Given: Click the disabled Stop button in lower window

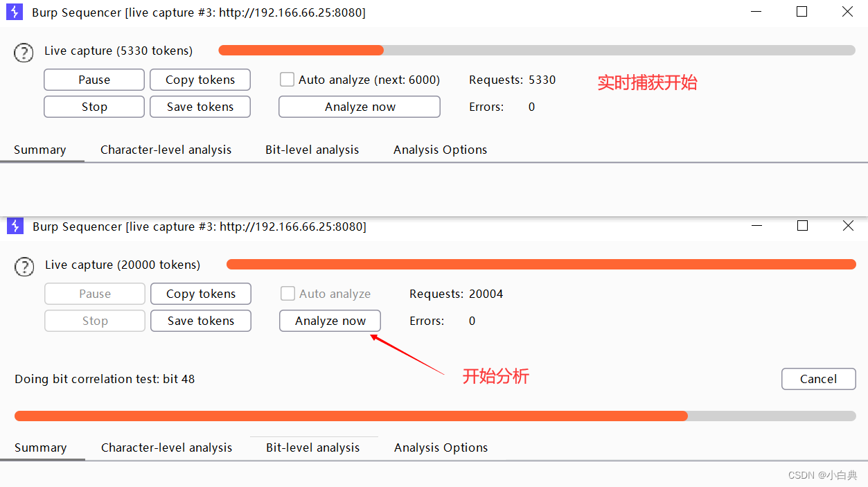Looking at the screenshot, I should click(x=95, y=321).
